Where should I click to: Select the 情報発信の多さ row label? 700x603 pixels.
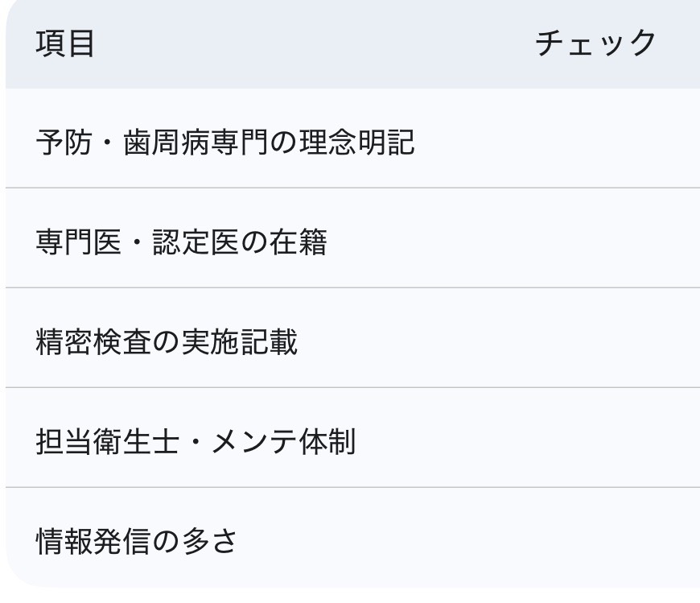[x=137, y=540]
